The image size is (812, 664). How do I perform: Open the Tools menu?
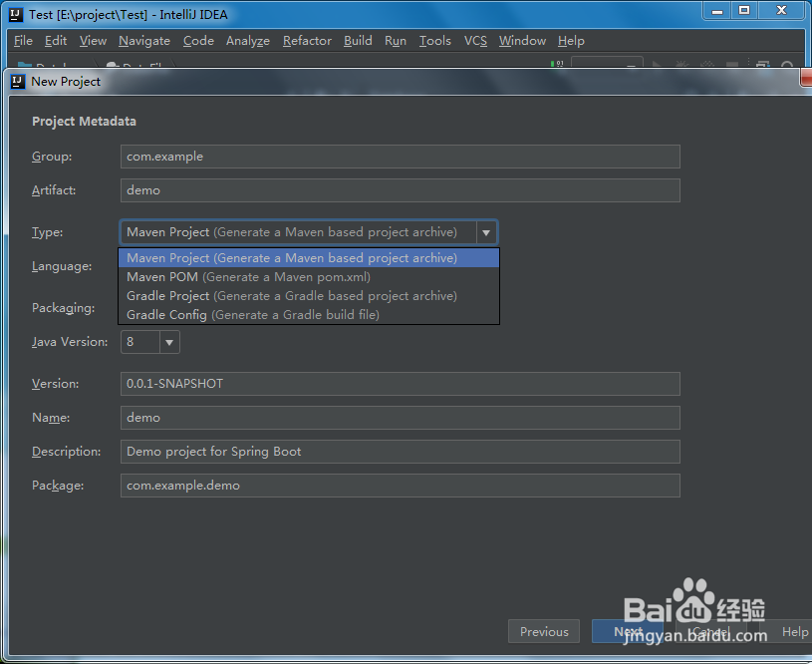coord(435,41)
